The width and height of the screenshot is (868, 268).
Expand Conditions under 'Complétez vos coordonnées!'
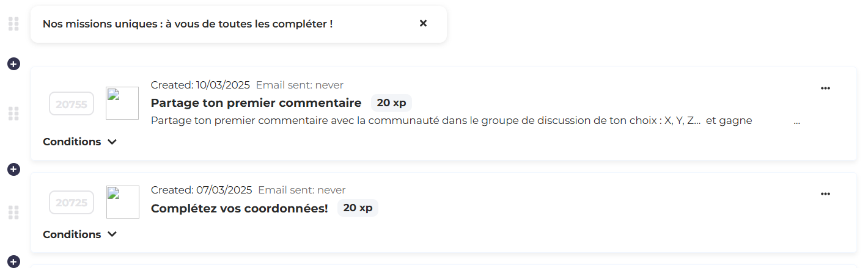point(79,234)
